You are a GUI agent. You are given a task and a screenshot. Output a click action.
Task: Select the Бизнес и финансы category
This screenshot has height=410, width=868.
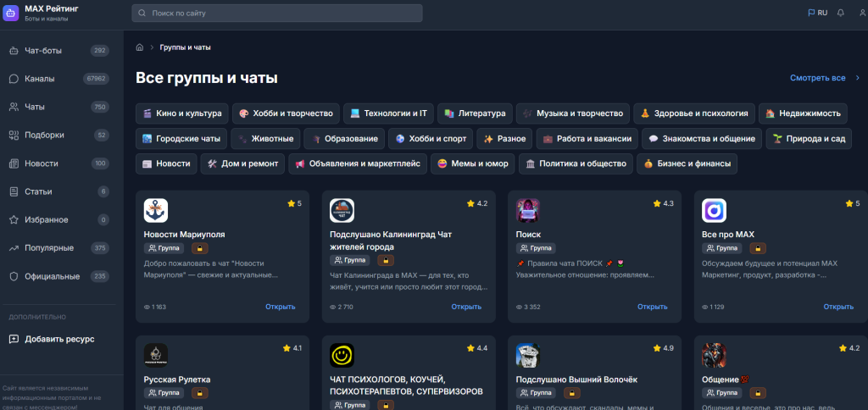pos(687,163)
